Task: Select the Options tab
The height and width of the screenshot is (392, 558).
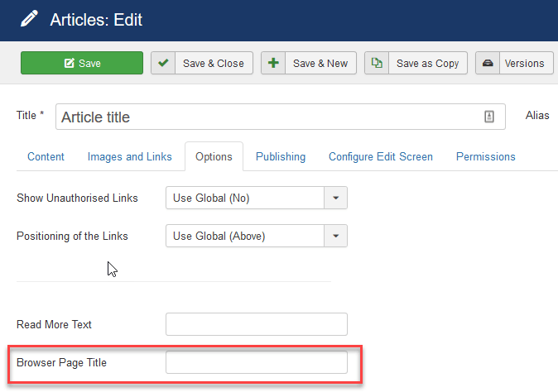Action: click(214, 157)
